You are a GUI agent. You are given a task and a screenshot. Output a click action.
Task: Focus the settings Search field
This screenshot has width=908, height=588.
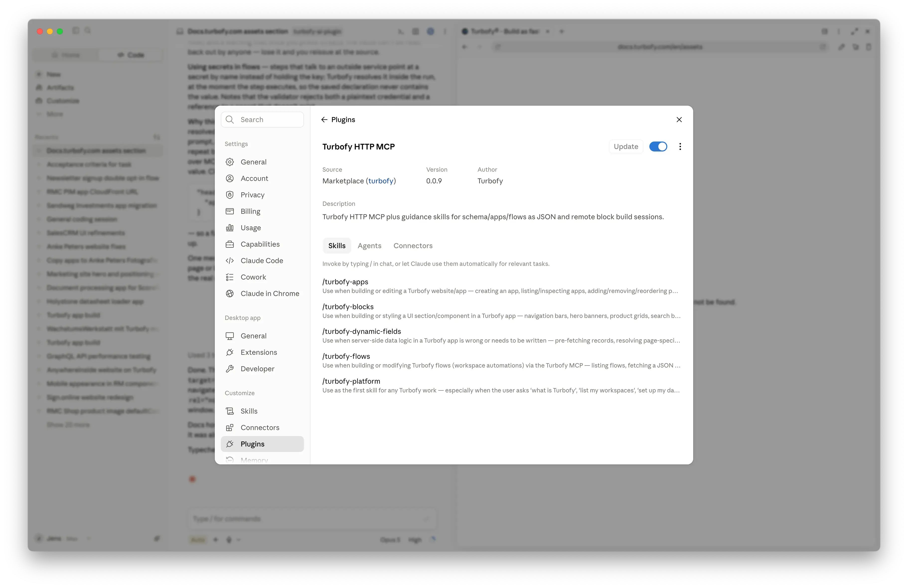[x=262, y=119]
